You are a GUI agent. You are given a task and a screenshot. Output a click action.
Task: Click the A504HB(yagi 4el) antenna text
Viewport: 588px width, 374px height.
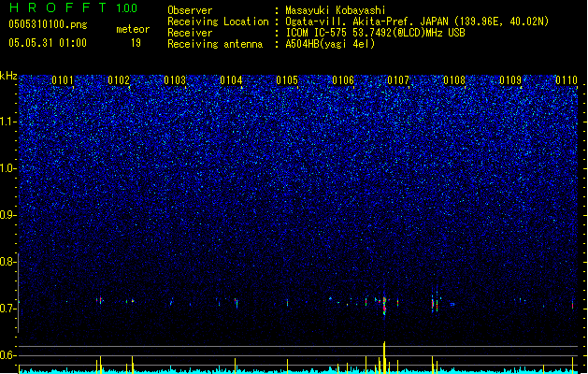[330, 44]
